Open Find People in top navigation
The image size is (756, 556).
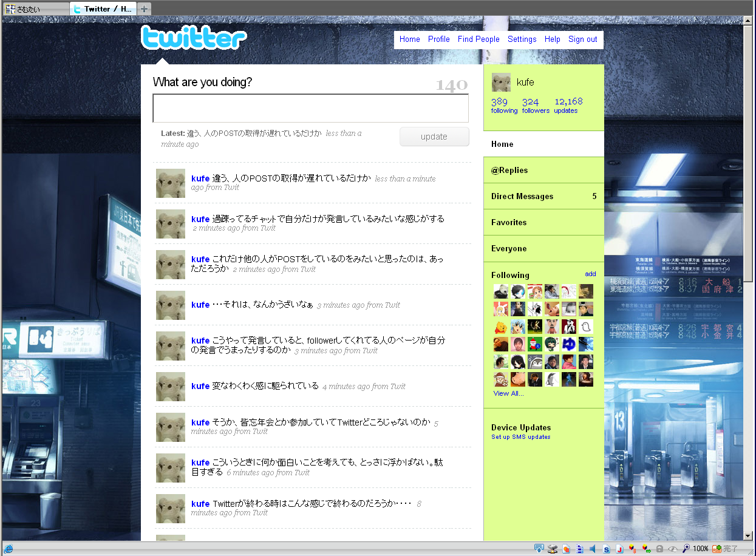[478, 39]
